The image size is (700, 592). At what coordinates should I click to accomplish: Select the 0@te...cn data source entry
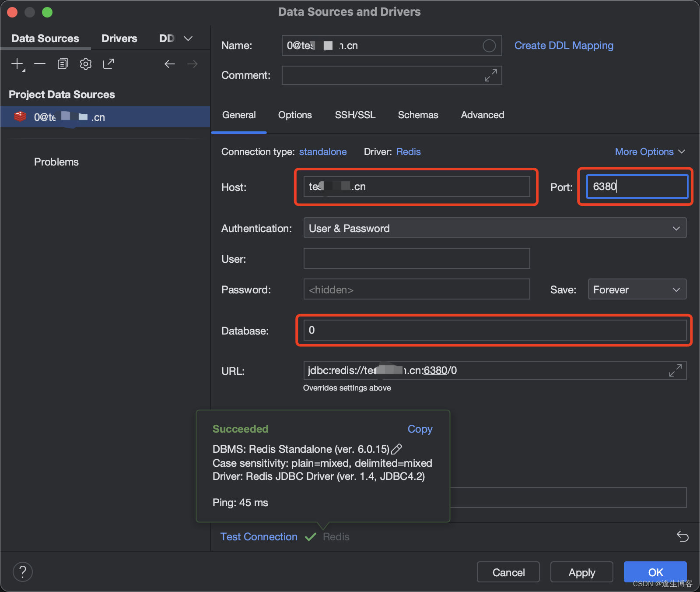[105, 116]
